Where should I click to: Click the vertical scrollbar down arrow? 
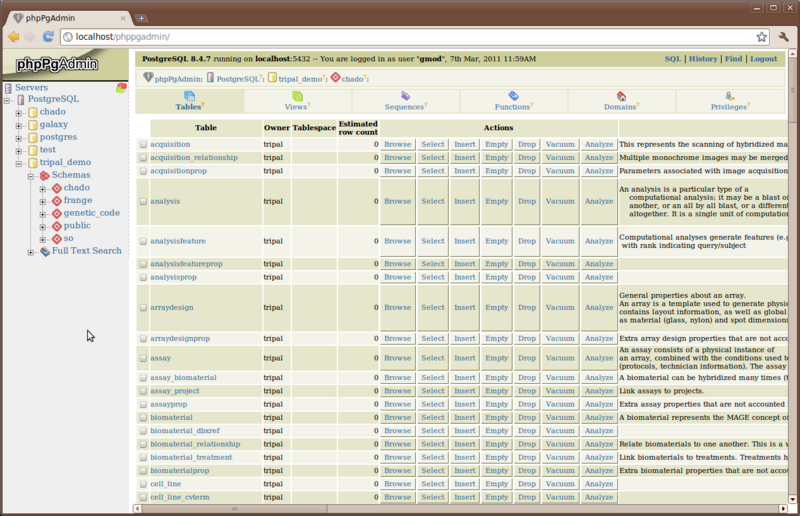(792, 499)
